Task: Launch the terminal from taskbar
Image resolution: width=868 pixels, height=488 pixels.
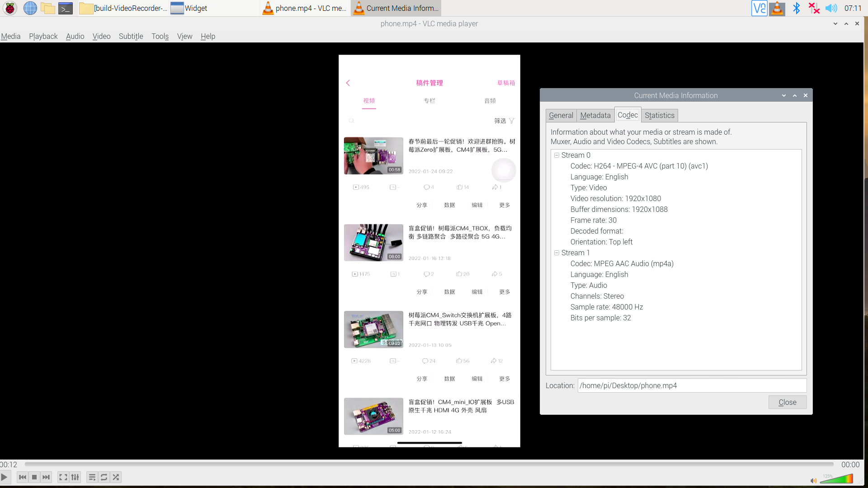Action: coord(66,8)
